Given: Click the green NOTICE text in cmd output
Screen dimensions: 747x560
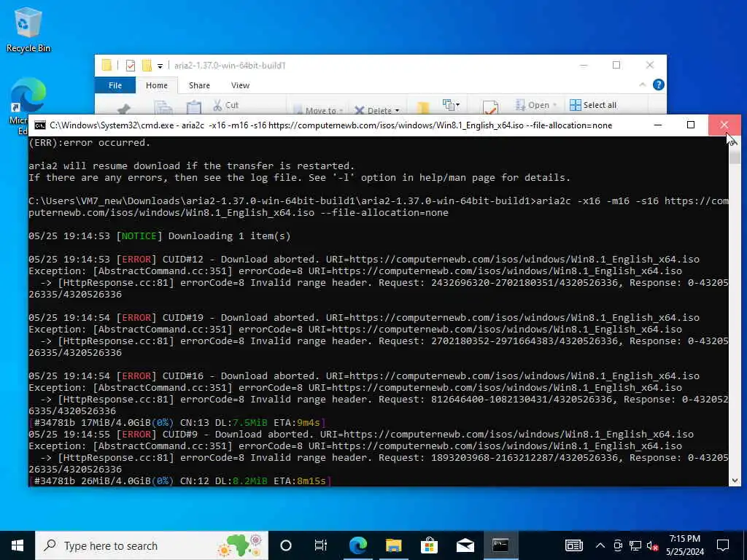Looking at the screenshot, I should point(139,236).
